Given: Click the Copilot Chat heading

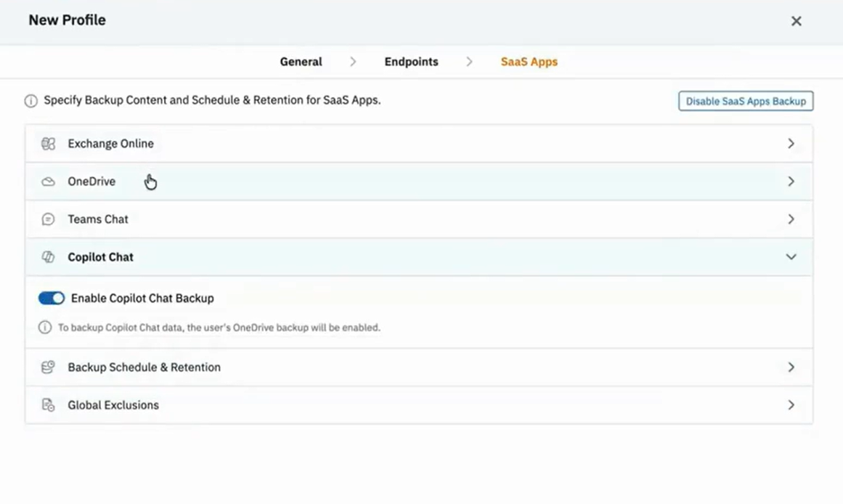Looking at the screenshot, I should coord(100,257).
